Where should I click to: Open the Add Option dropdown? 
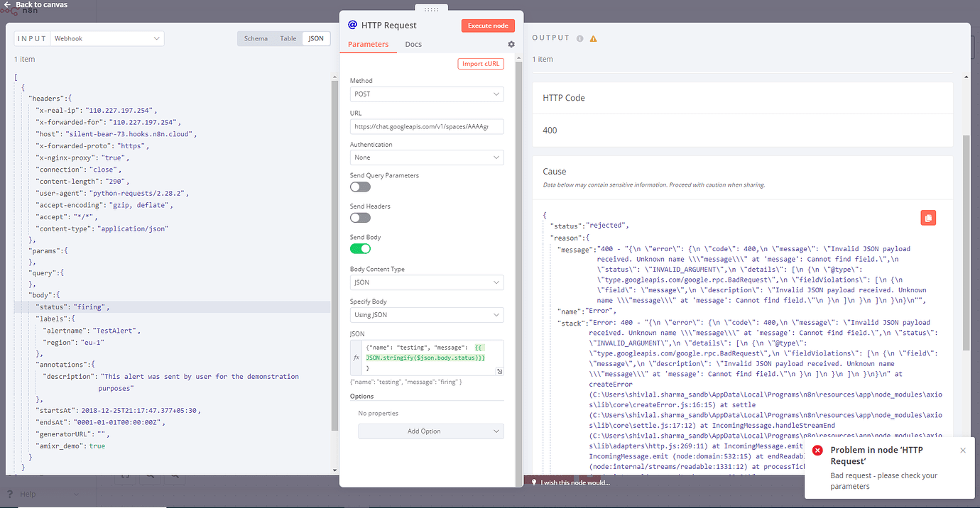pos(430,431)
